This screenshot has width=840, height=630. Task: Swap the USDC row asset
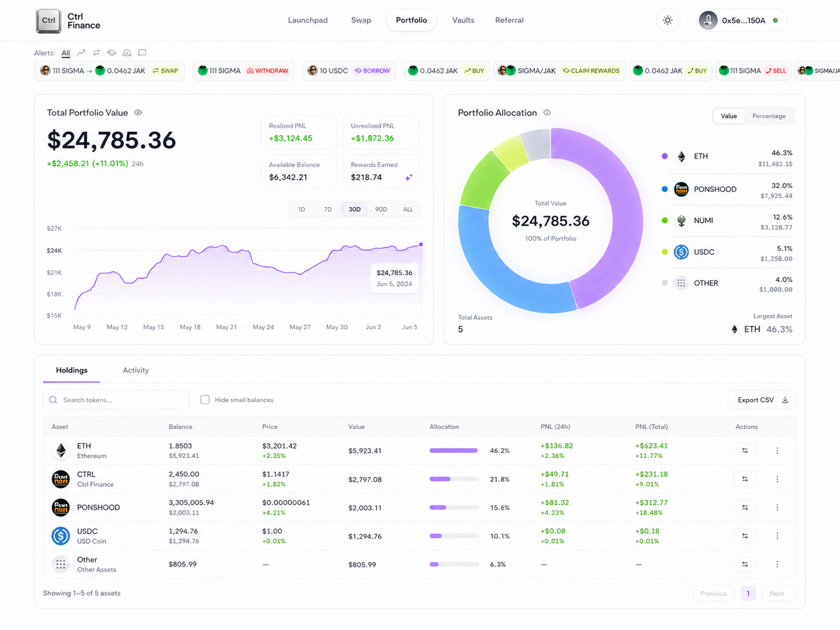click(745, 536)
